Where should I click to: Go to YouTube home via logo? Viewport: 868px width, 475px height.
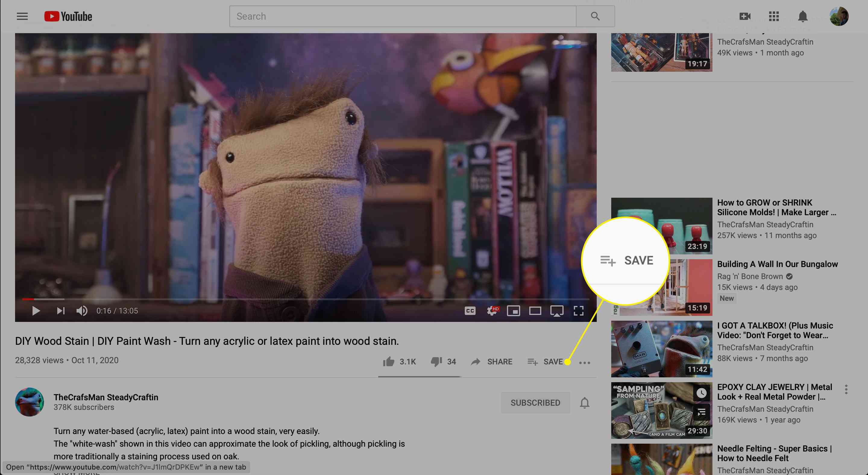point(68,16)
